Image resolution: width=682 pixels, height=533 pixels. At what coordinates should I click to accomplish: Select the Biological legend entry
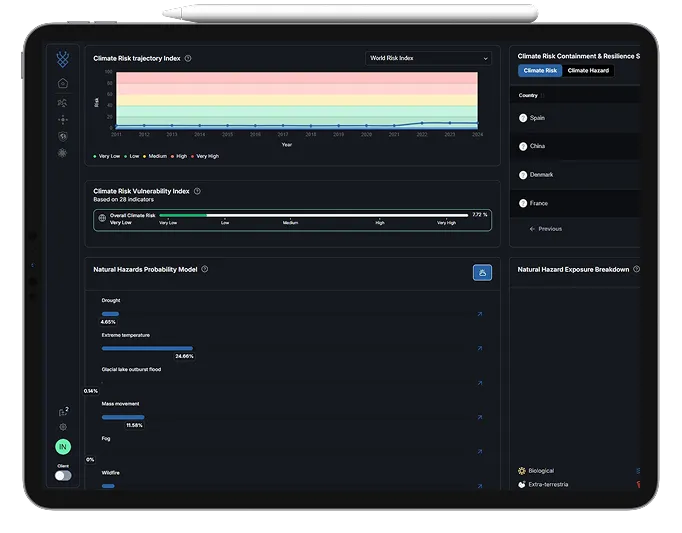pyautogui.click(x=536, y=471)
